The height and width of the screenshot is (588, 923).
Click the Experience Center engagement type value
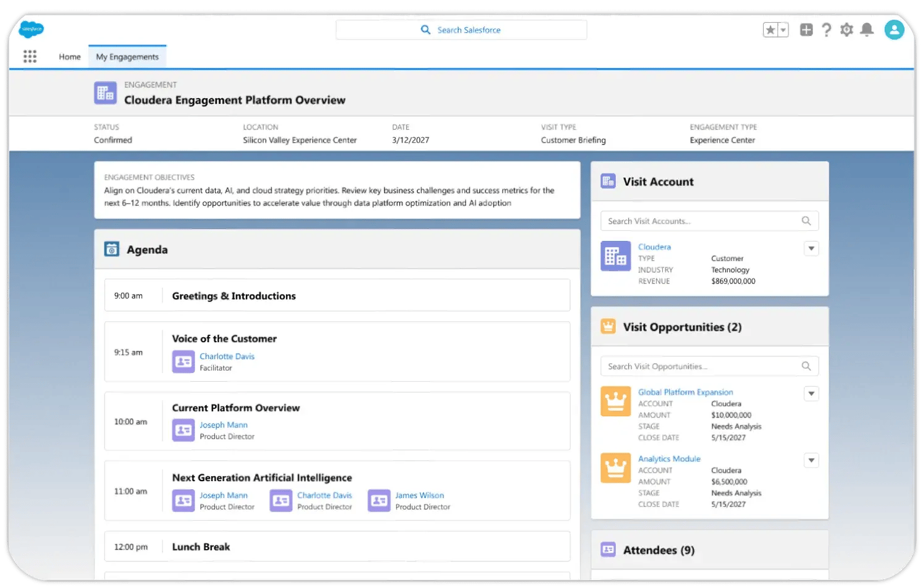pyautogui.click(x=722, y=140)
